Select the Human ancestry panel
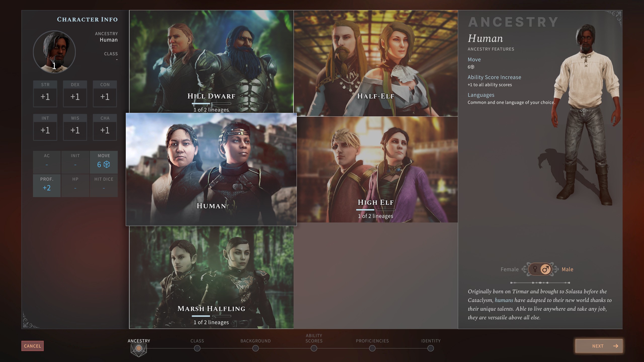This screenshot has height=362, width=644. [x=211, y=169]
